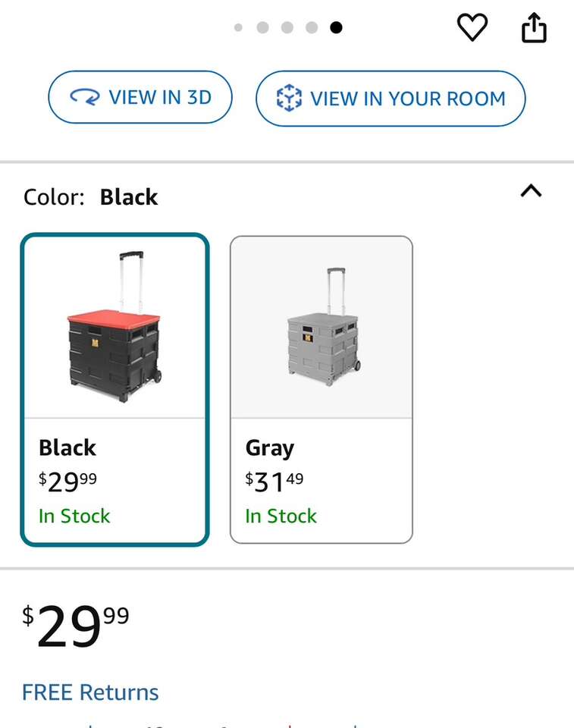
Task: Click the AR cube room icon
Action: tap(288, 99)
